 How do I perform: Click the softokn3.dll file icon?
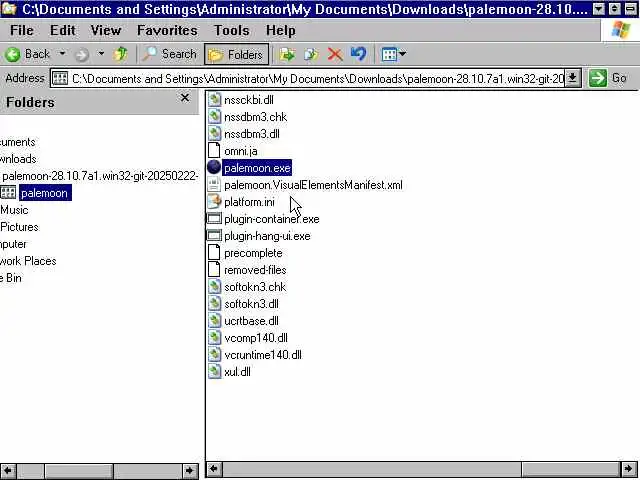(214, 304)
